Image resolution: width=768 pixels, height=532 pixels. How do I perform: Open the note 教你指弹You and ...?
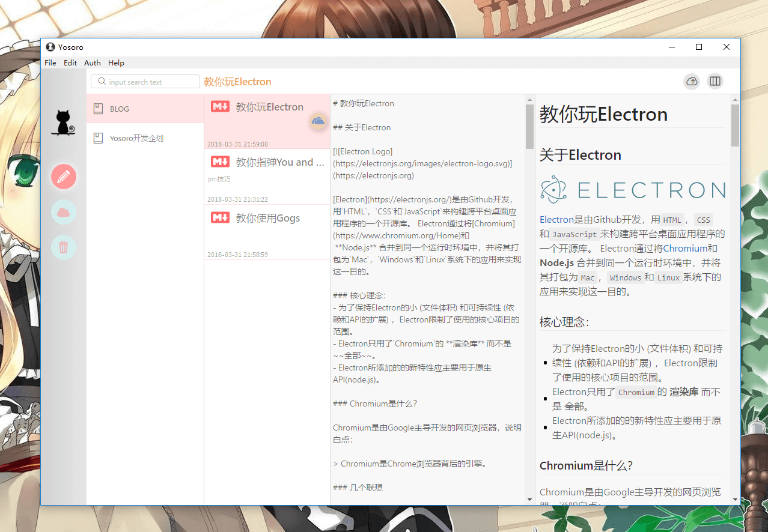pyautogui.click(x=267, y=177)
